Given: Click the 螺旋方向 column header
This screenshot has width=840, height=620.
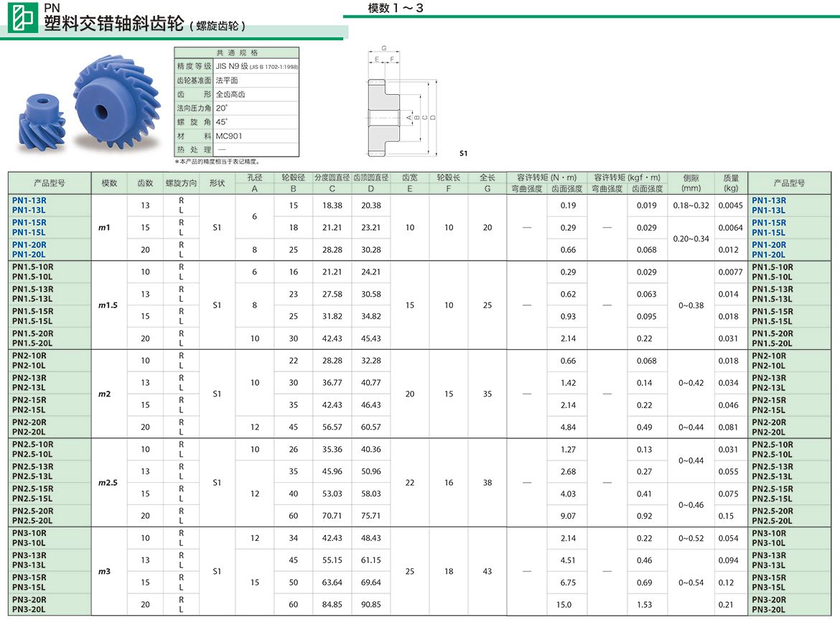Looking at the screenshot, I should tap(181, 183).
